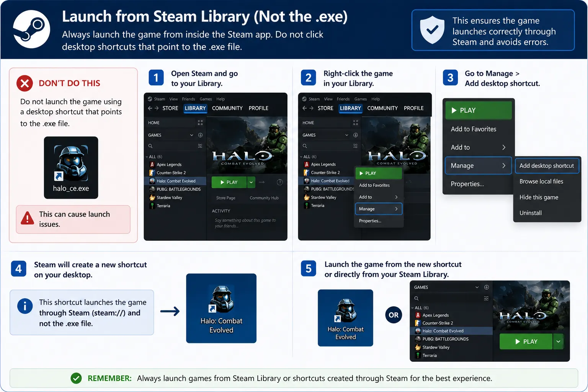Viewport: 588px width, 392px height.
Task: Click Halo: Combat Evolved shortcut icon in step 4
Action: pos(221,308)
